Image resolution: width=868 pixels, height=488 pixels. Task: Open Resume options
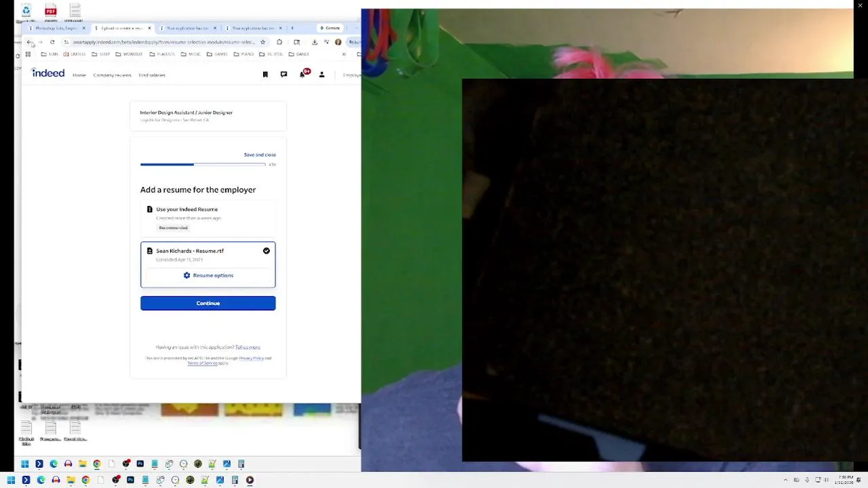pyautogui.click(x=208, y=275)
